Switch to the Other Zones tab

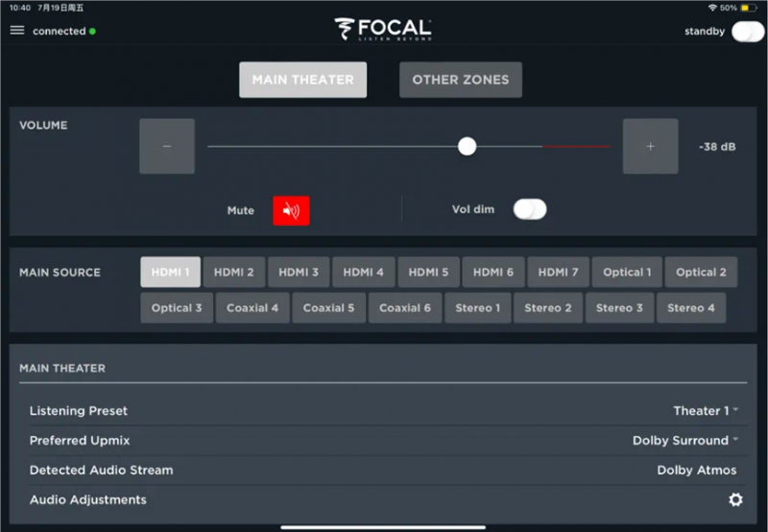[x=461, y=80]
